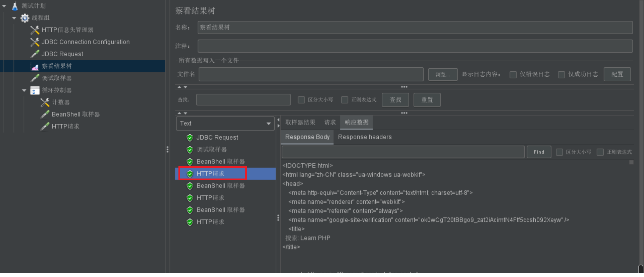Click the small arrows above the Text dropdown
Image resolution: width=644 pixels, height=277 pixels.
click(182, 113)
